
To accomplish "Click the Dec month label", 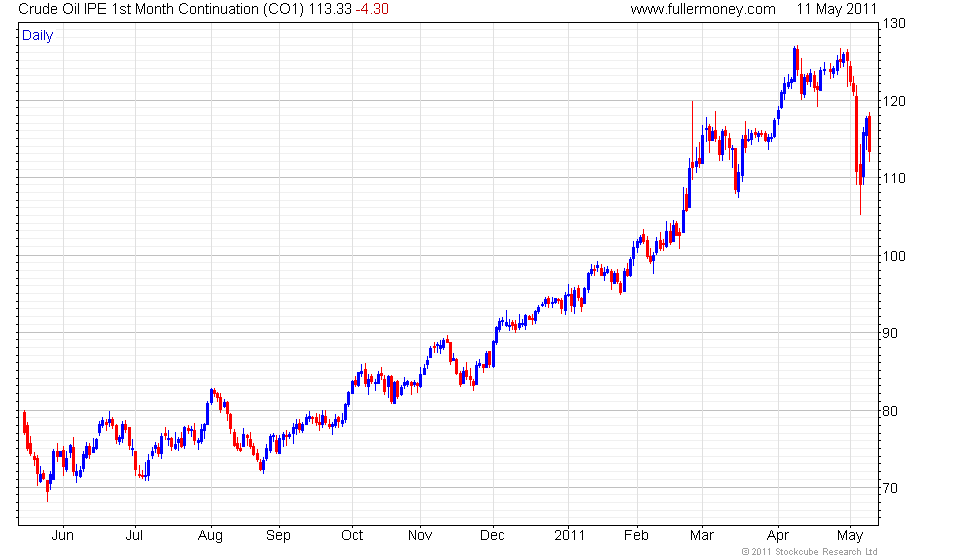I will coord(492,536).
